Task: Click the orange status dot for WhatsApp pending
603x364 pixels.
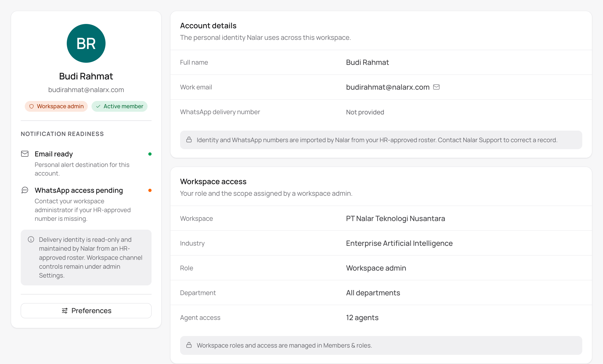Action: pos(150,190)
